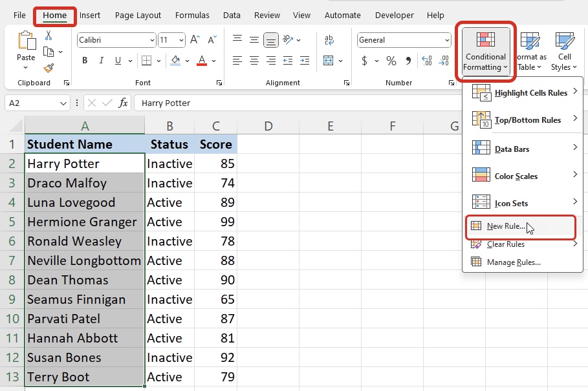This screenshot has height=391, width=588.
Task: Switch to the Page Layout tab
Action: coord(138,16)
